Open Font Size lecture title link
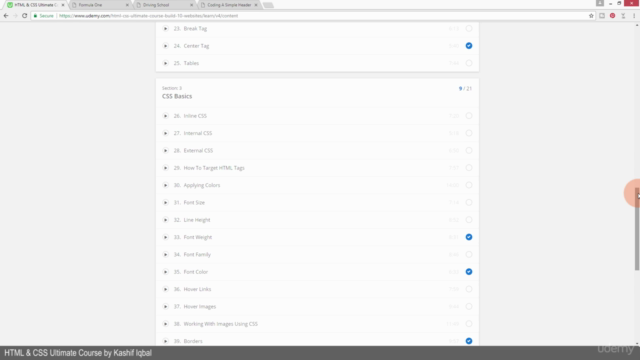640x360 pixels. (194, 202)
